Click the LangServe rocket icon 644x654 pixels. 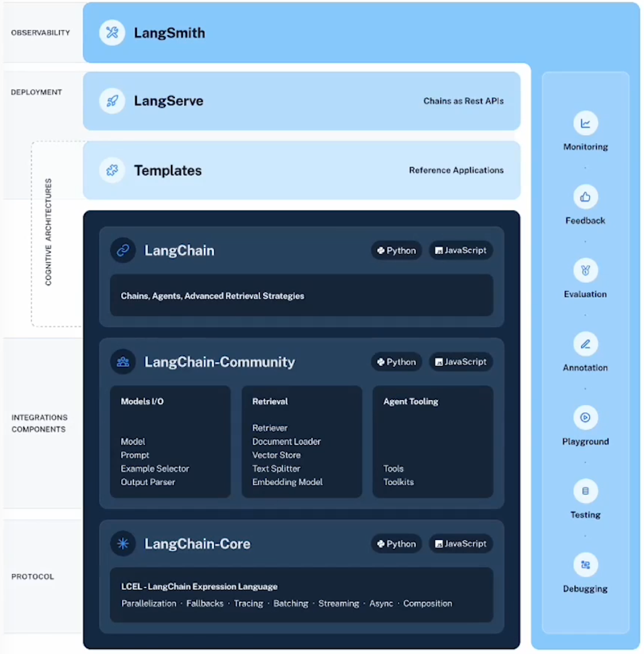[112, 101]
